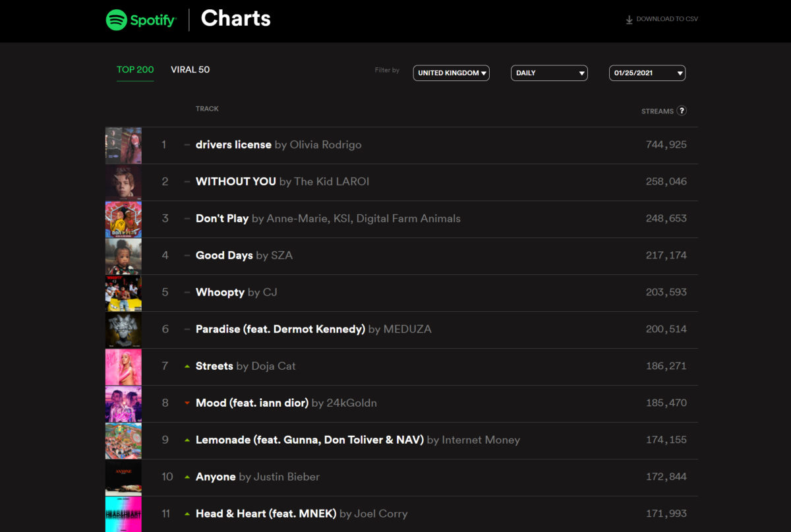Select the Doja Cat Streets pink cover
The width and height of the screenshot is (791, 532).
click(x=123, y=367)
